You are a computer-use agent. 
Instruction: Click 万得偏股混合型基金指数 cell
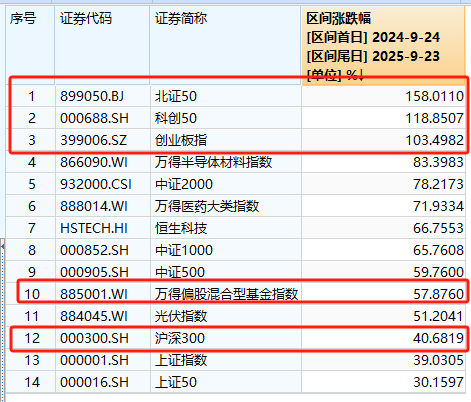click(x=226, y=294)
